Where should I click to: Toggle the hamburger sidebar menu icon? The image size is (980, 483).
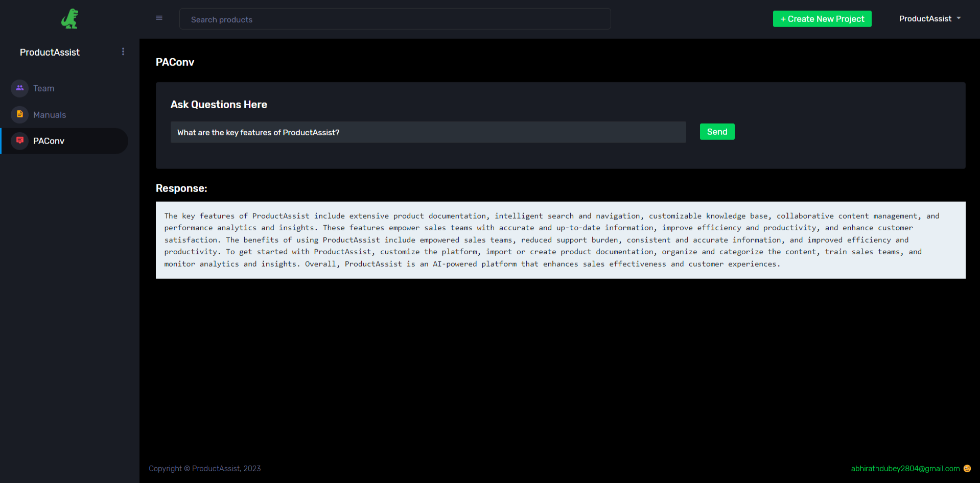click(x=159, y=18)
